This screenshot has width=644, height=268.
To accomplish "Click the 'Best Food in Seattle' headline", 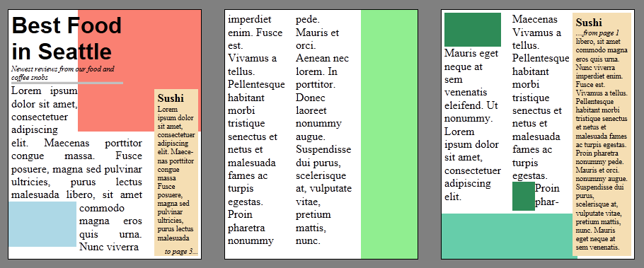I will pos(67,39).
